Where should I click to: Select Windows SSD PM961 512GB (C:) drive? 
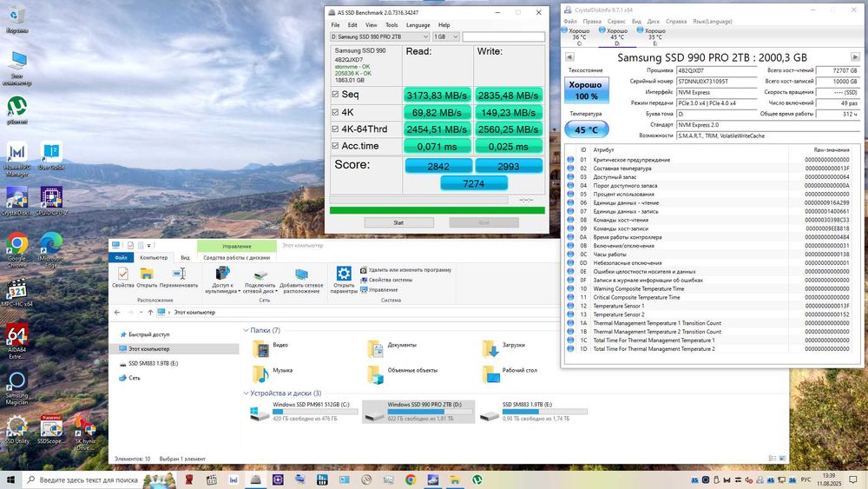303,412
